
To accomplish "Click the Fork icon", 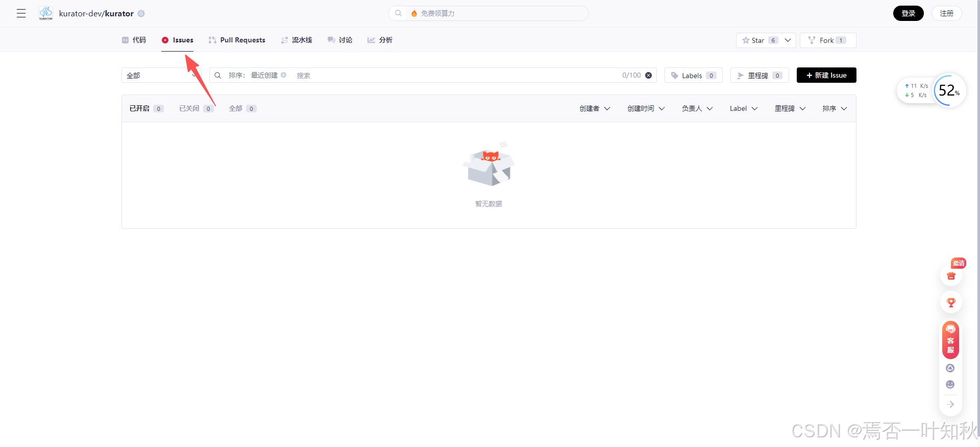I will pos(812,40).
